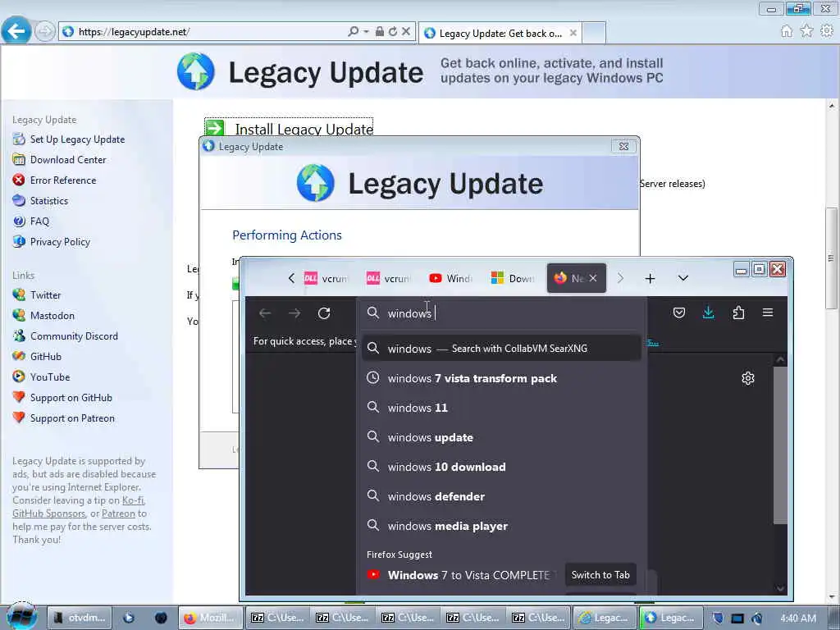Viewport: 840px width, 630px height.
Task: Open the Error Reference sidebar link
Action: [63, 180]
